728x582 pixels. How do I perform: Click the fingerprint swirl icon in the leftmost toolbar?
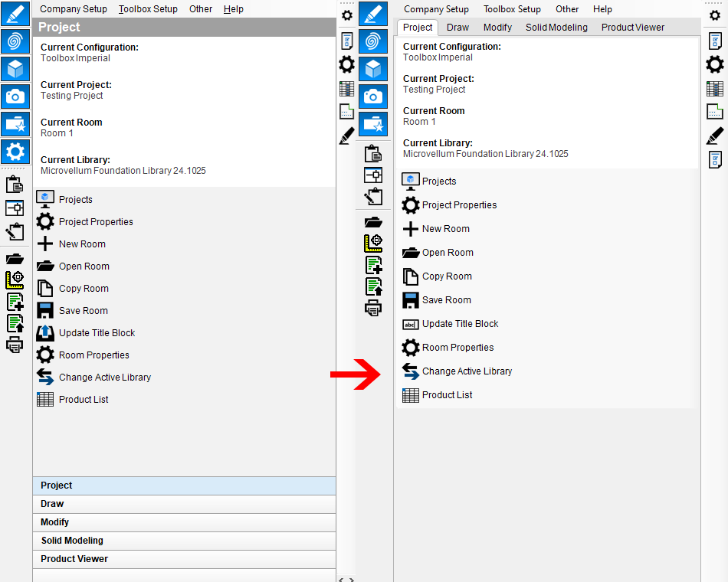pyautogui.click(x=15, y=41)
